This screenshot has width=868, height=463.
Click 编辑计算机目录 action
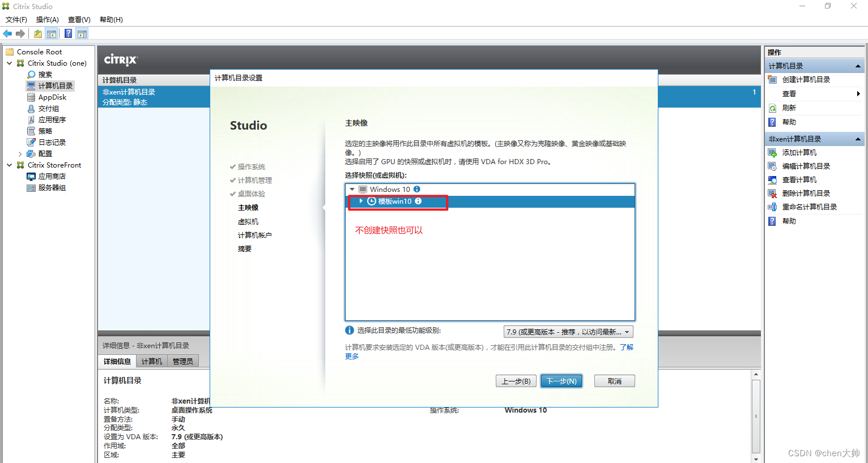tap(806, 166)
